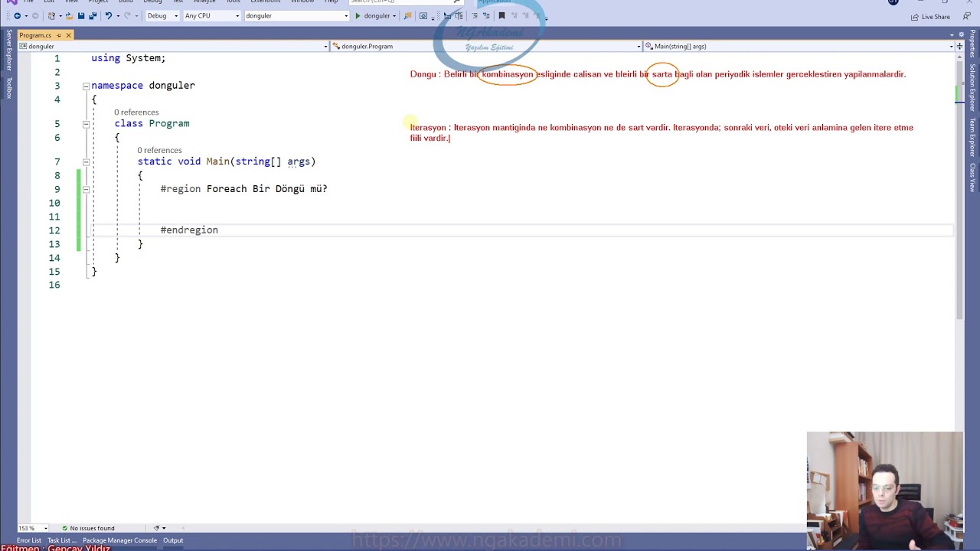
Task: Click the feedback icon next to Live Share
Action: pyautogui.click(x=966, y=16)
